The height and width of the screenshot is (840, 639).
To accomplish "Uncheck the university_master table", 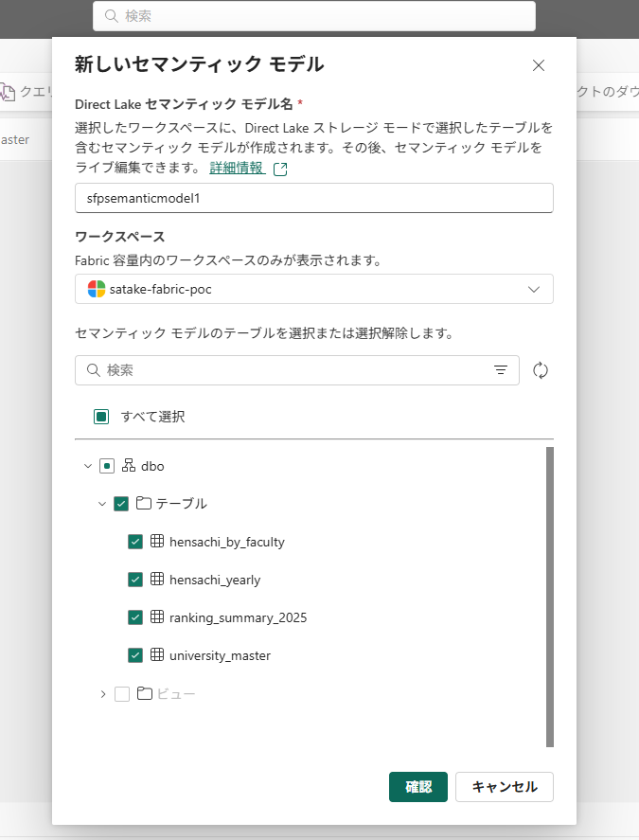I will [135, 655].
